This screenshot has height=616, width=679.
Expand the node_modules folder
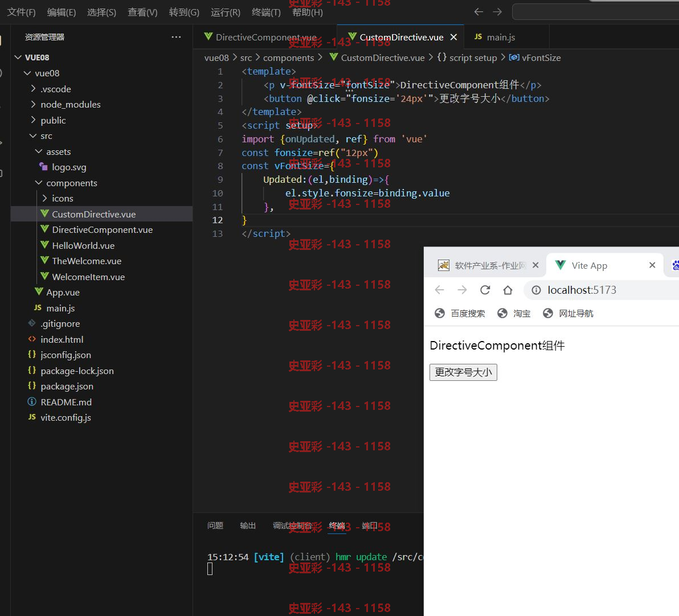point(34,104)
